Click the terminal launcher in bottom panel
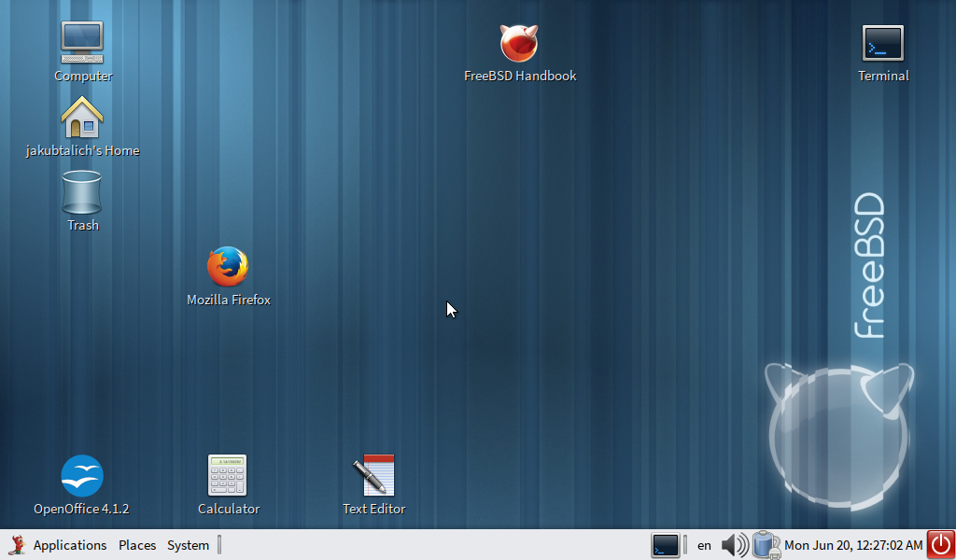Image resolution: width=956 pixels, height=560 pixels. (x=665, y=545)
